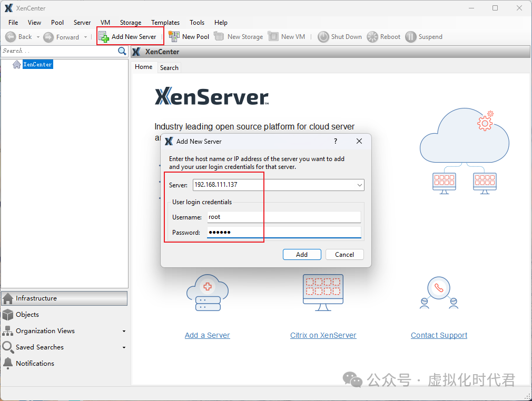
Task: Click the Add New Server toolbar icon
Action: 104,37
